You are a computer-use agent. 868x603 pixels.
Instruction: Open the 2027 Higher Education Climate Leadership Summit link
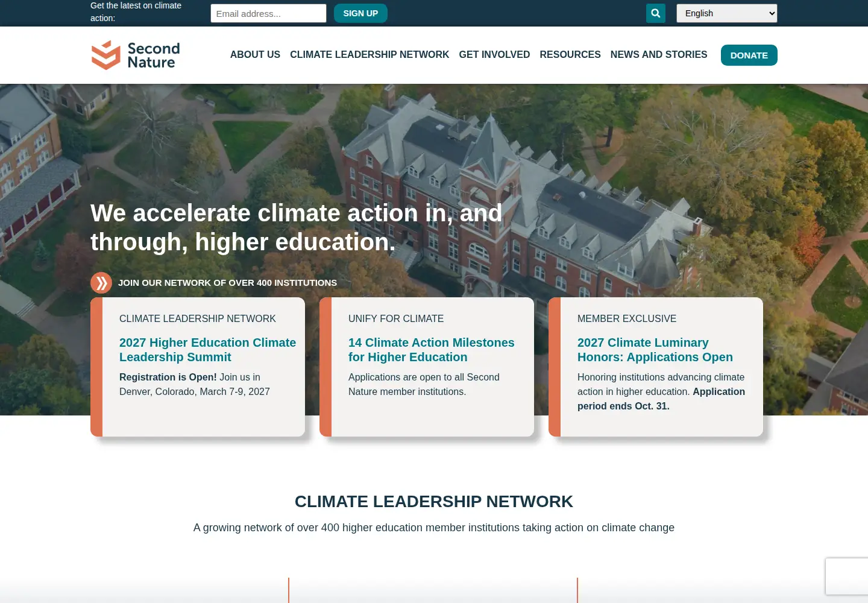207,350
